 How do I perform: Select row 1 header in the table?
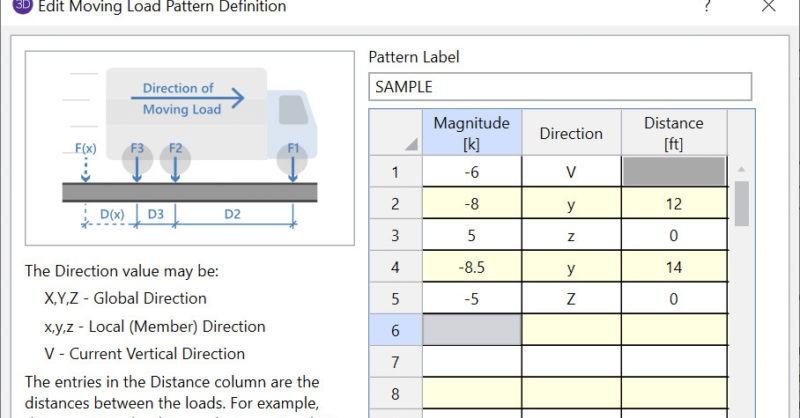(395, 172)
